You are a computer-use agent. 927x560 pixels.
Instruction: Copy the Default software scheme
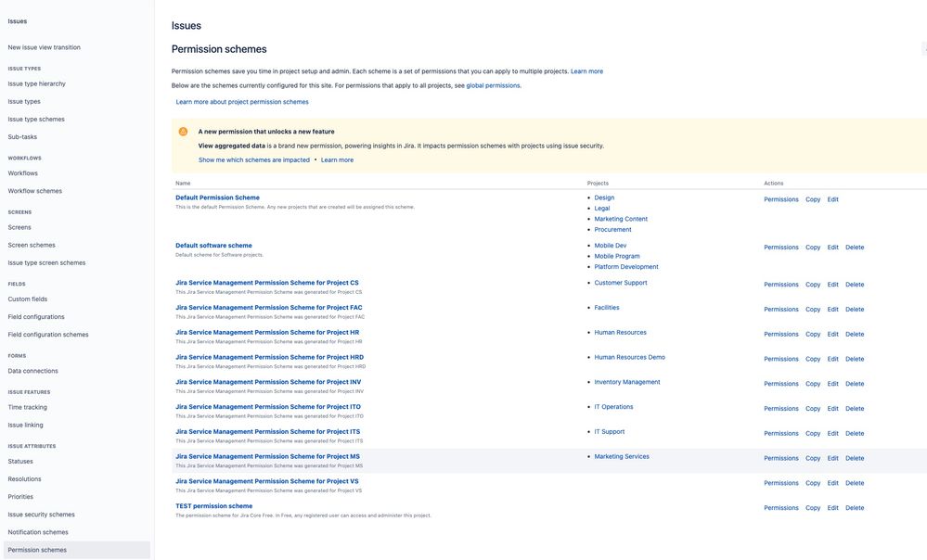(x=813, y=248)
